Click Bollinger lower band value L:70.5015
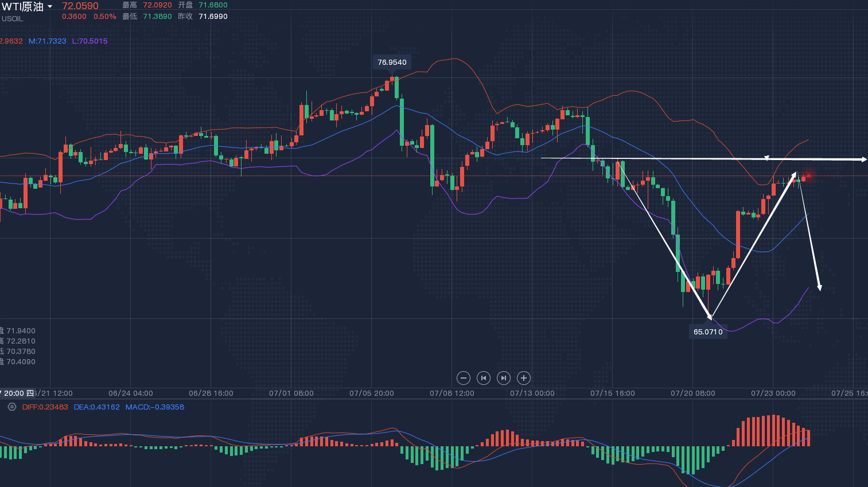The height and width of the screenshot is (487, 868). tap(89, 41)
